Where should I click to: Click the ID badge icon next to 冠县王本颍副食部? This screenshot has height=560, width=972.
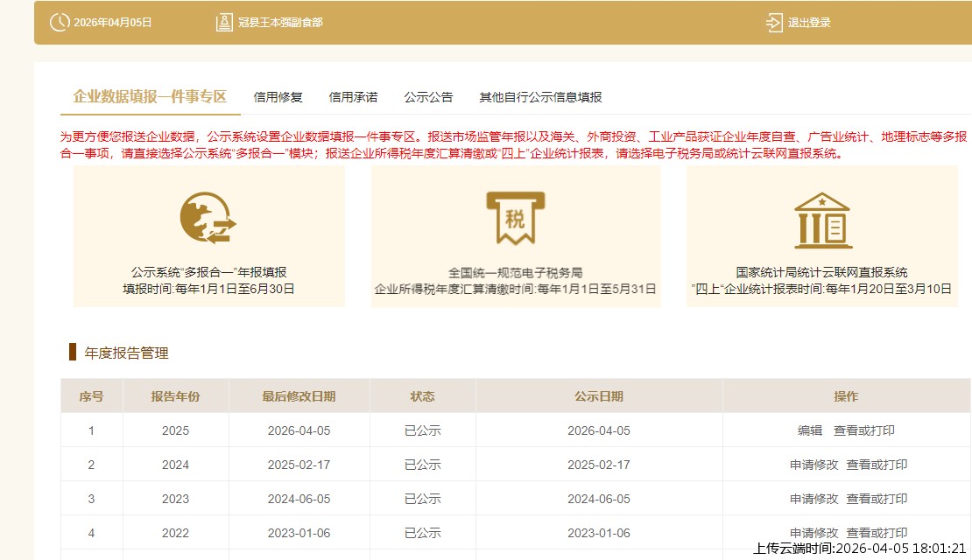click(224, 23)
